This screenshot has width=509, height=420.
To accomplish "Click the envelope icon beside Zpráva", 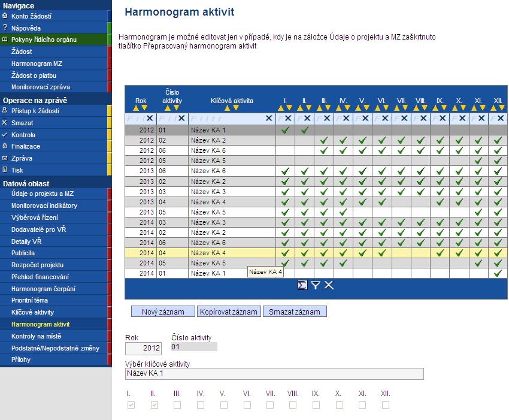I will [x=5, y=158].
